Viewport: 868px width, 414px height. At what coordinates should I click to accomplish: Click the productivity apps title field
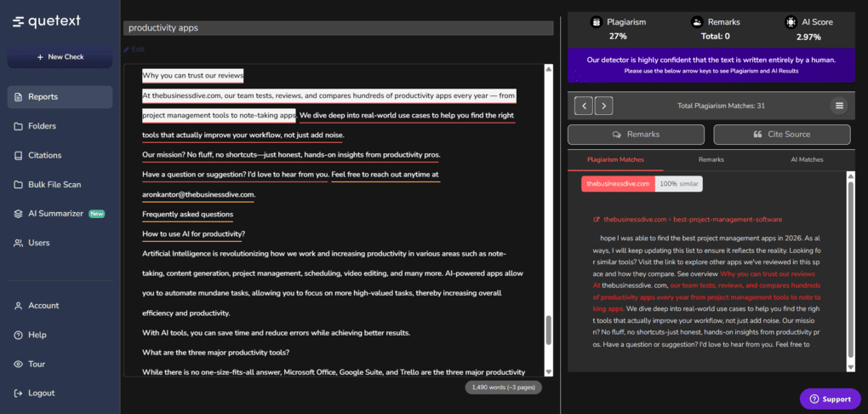click(338, 28)
